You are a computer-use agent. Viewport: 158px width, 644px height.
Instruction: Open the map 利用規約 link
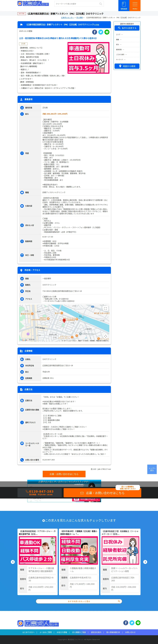point(92,341)
